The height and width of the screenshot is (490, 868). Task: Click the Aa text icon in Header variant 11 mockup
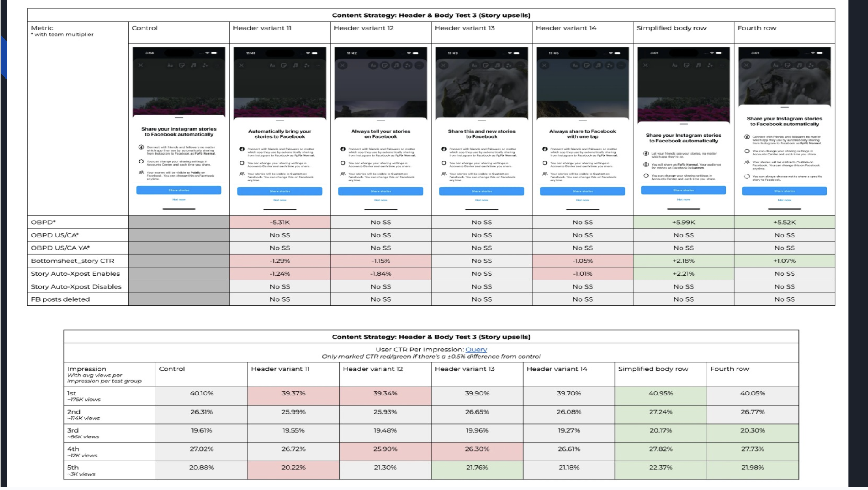coord(272,65)
